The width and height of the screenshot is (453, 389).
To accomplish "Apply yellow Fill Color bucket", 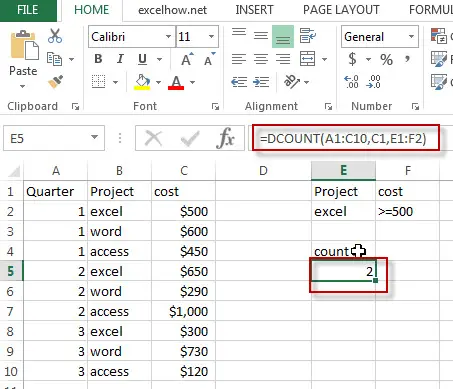I will tap(142, 82).
